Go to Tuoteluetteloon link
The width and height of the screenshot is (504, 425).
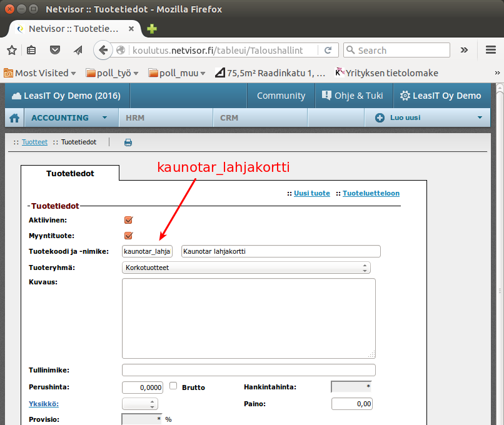click(x=371, y=194)
